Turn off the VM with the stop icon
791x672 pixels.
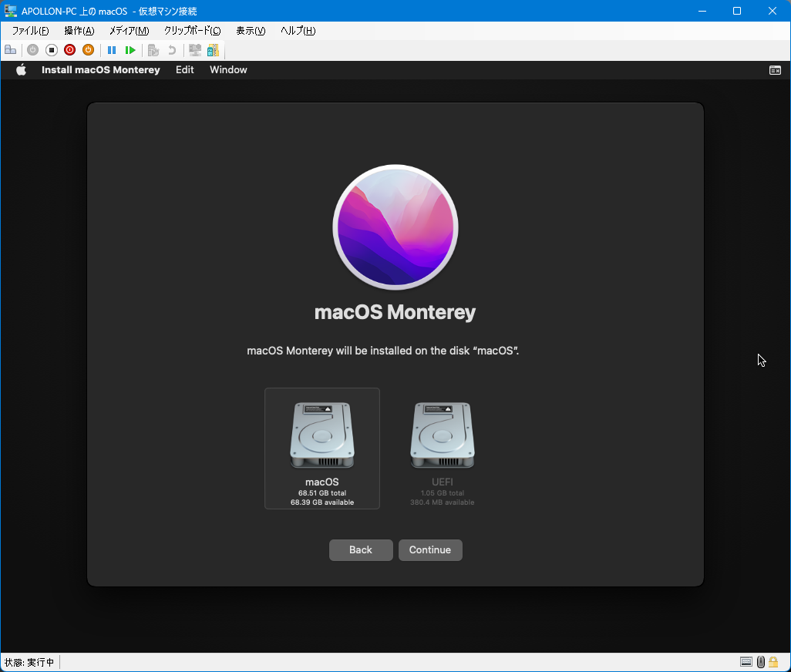(52, 50)
